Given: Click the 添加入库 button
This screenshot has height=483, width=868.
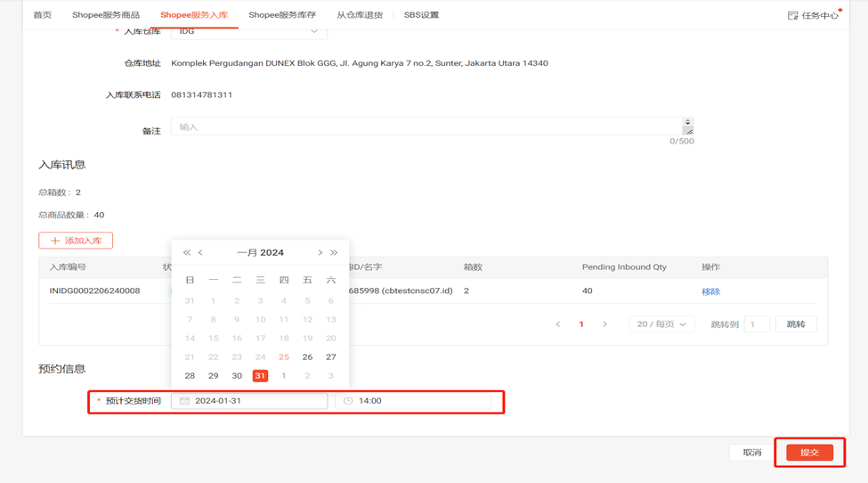Looking at the screenshot, I should (76, 241).
